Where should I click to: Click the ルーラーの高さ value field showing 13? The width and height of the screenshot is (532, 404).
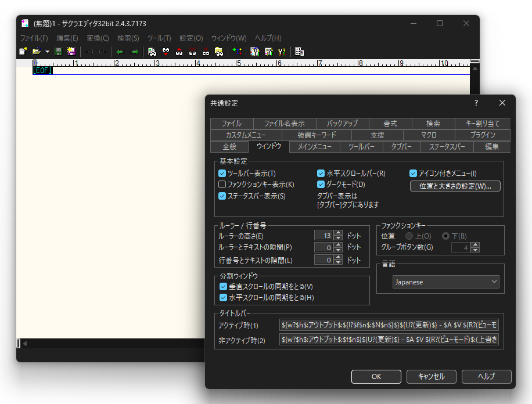(323, 236)
